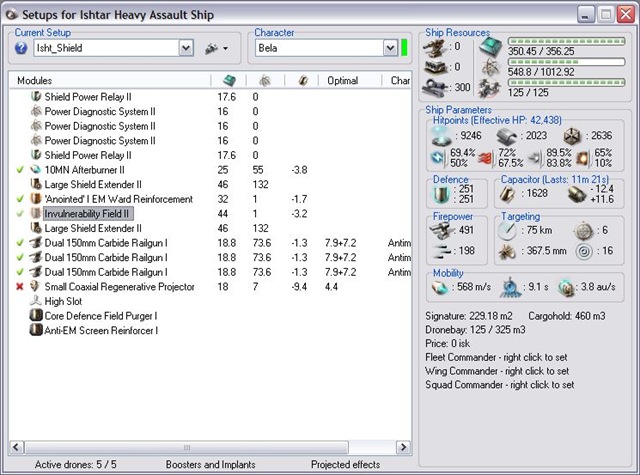Click the horizontal scrollbar right arrow

tap(403, 447)
